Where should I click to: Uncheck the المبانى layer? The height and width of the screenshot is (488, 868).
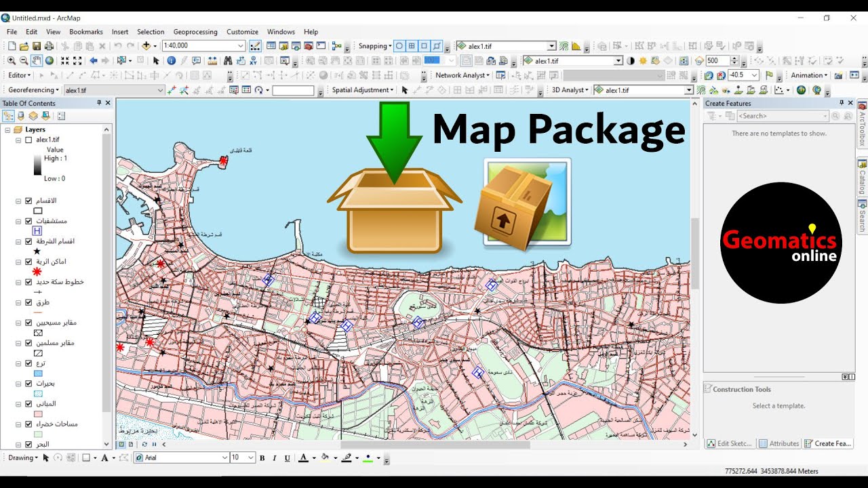click(x=28, y=404)
